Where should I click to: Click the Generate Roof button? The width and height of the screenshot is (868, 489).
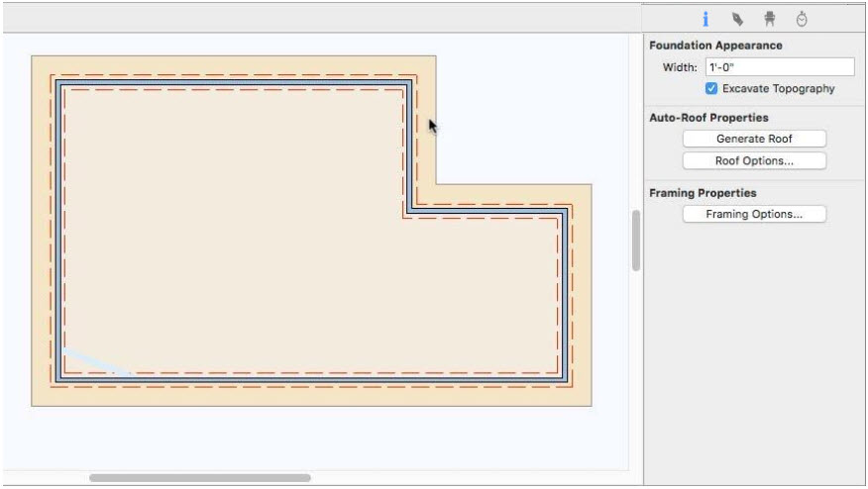[754, 139]
